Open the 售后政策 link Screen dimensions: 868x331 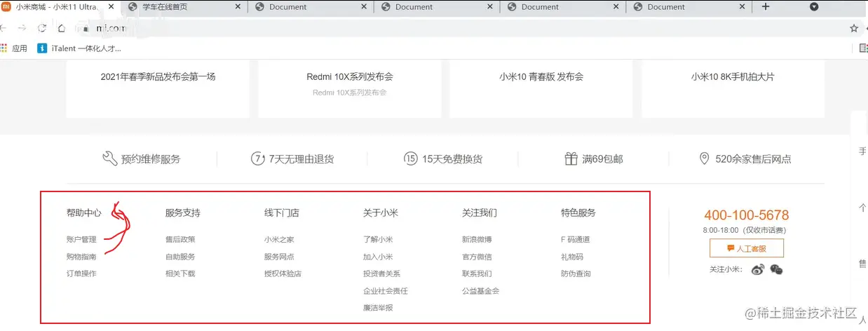click(180, 240)
